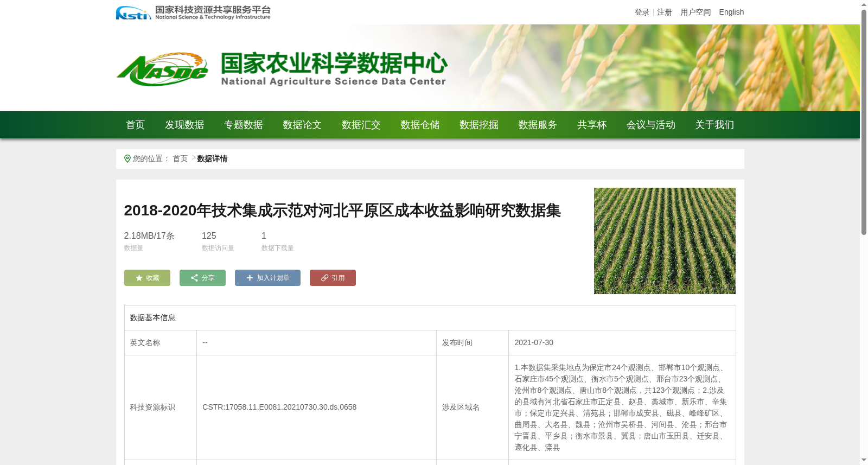
Task: Click the corn field dataset thumbnail
Action: [x=665, y=241]
